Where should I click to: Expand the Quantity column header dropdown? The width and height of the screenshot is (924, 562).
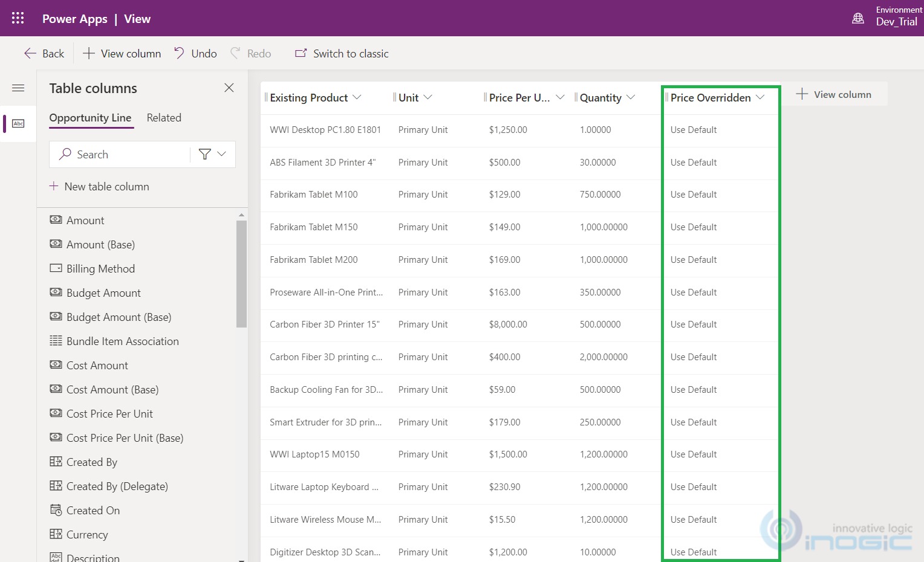coord(631,97)
